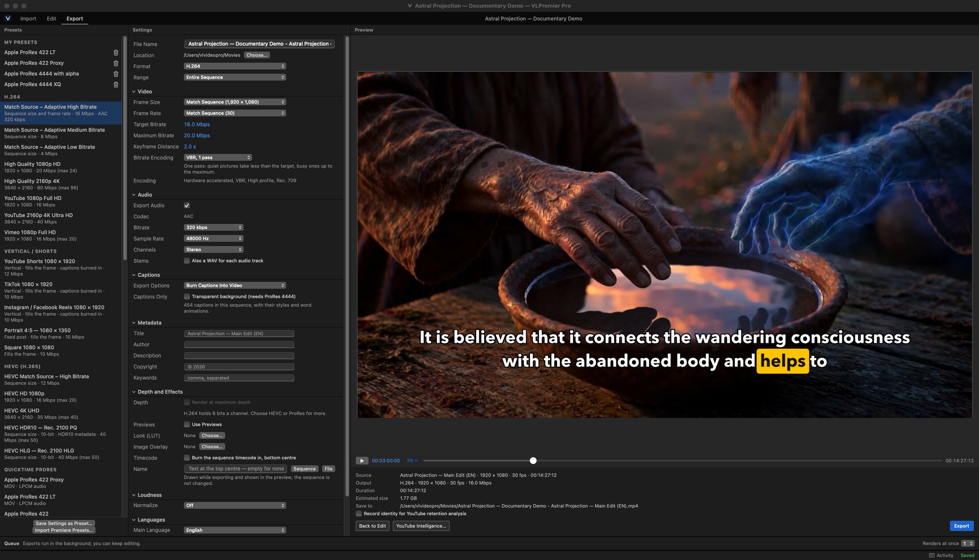Click the 16.0 Mbps target bitrate value
Image resolution: width=979 pixels, height=560 pixels.
(x=197, y=125)
